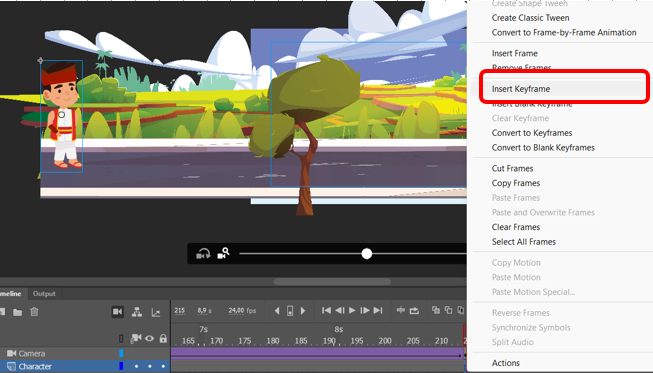
Task: Go to next keyframe arrow
Action: (303, 311)
